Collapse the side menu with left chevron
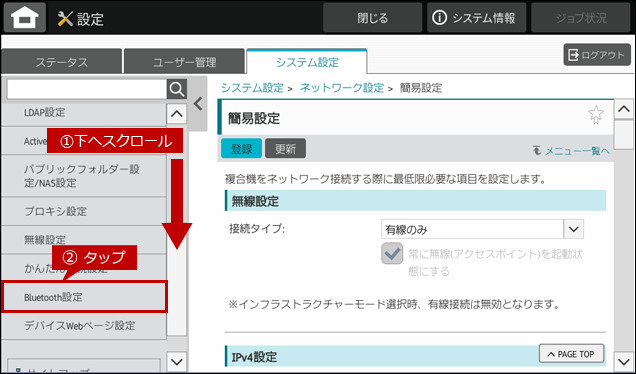Viewport: 636px width, 374px height. tap(198, 104)
